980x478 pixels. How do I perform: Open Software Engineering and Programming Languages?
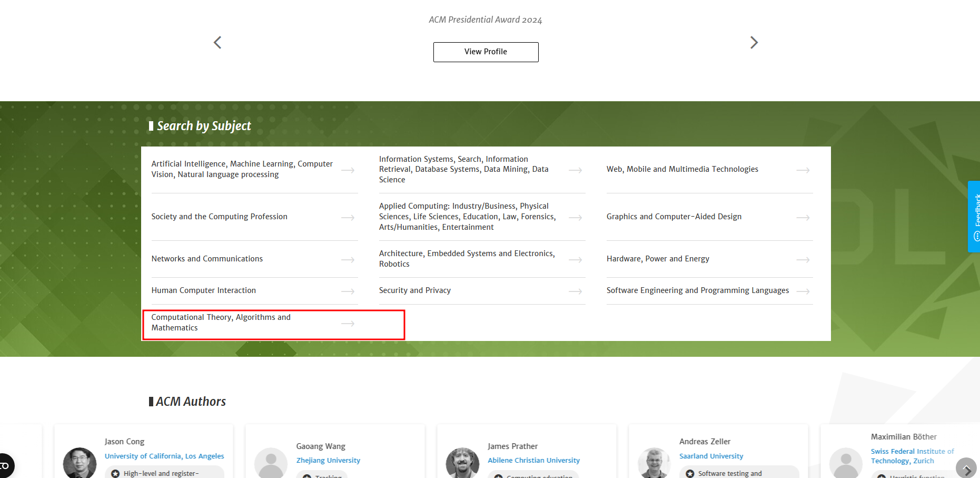[x=697, y=290]
